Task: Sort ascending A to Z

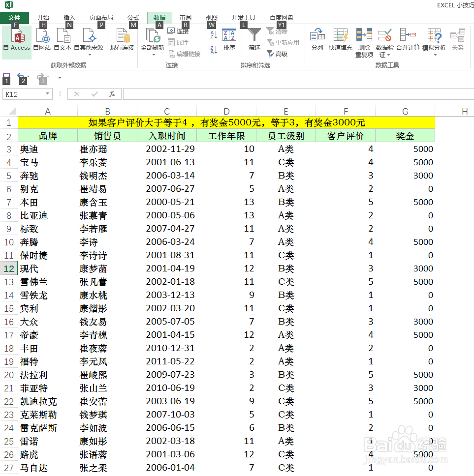Action: [214, 34]
